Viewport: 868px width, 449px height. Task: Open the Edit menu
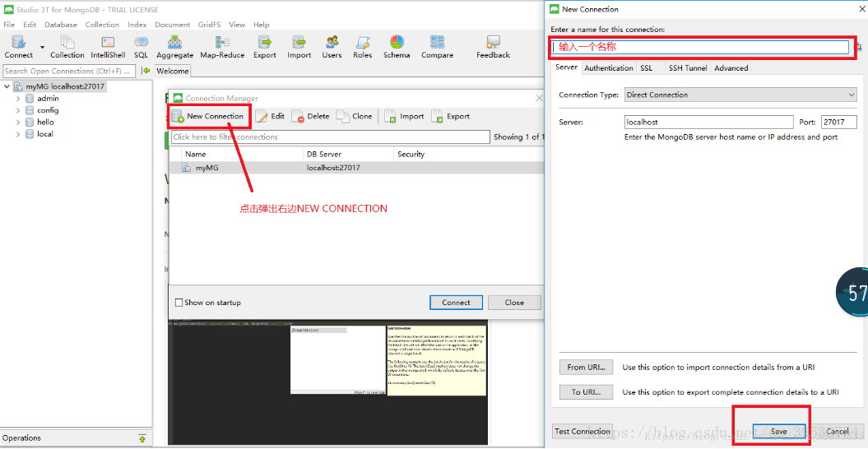pyautogui.click(x=30, y=25)
